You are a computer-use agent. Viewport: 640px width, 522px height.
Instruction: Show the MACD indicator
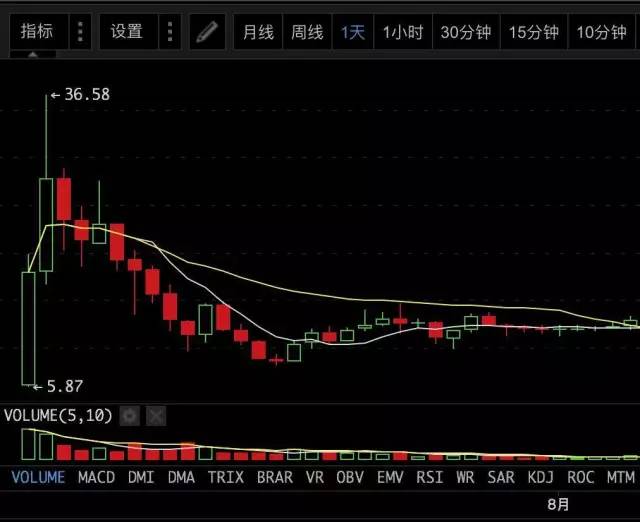96,477
